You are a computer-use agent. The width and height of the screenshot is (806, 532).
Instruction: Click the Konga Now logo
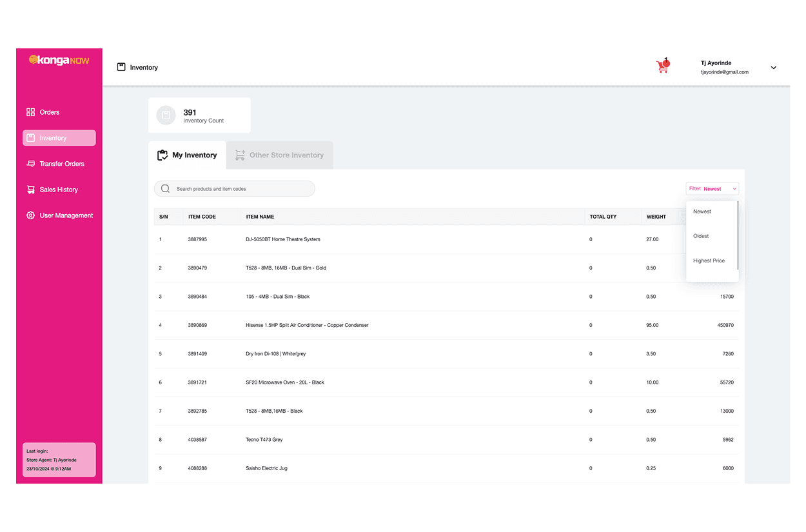click(59, 60)
